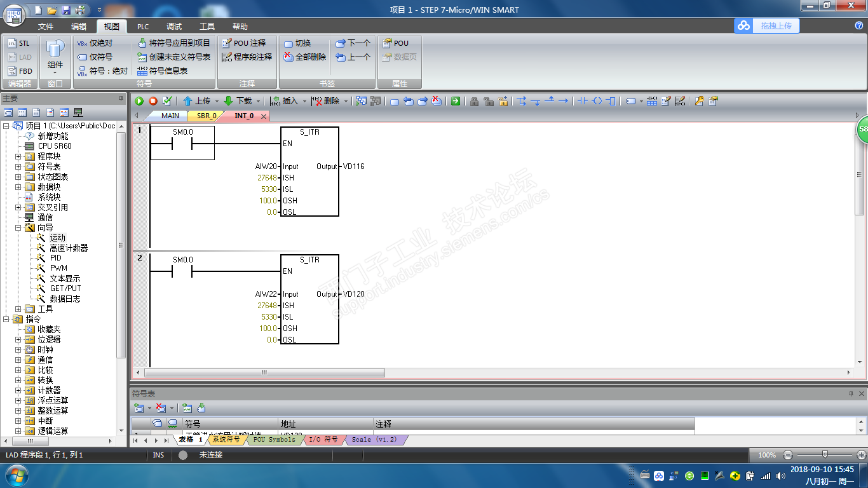The height and width of the screenshot is (488, 868).
Task: Click the green blue-arrow Go To icon
Action: pyautogui.click(x=455, y=101)
